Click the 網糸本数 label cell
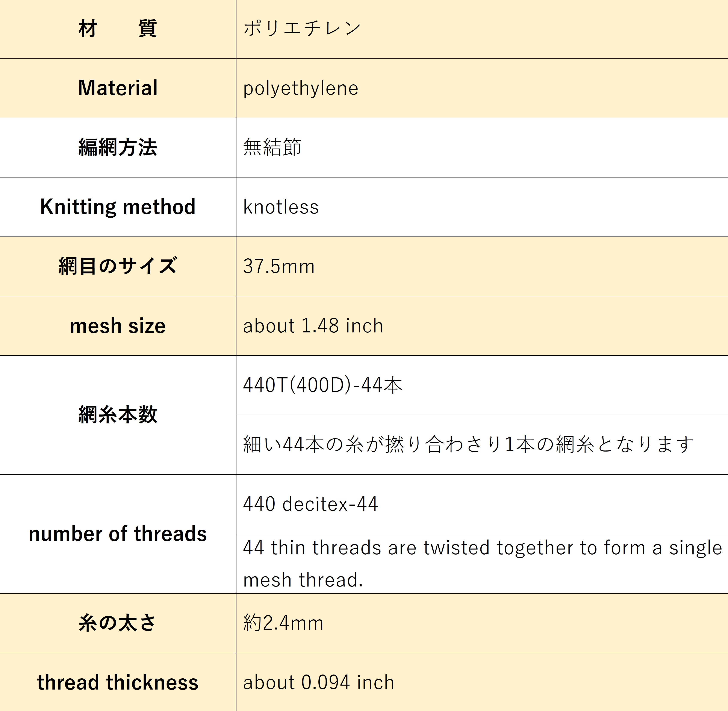Viewport: 728px width, 711px height. click(118, 415)
